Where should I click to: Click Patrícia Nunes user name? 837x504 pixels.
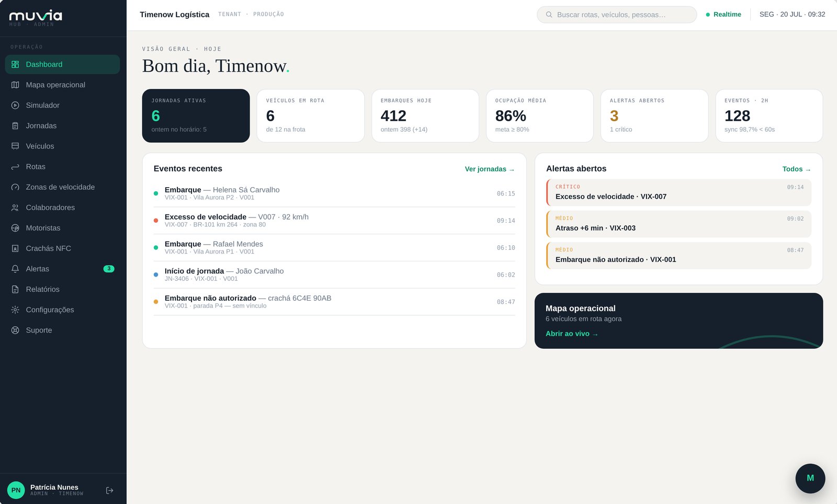point(54,487)
